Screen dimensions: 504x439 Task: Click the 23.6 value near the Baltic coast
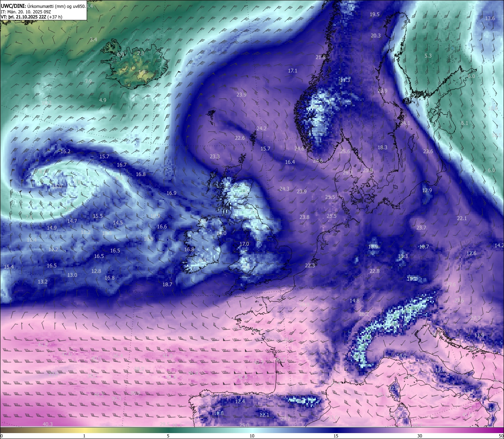tap(428, 151)
